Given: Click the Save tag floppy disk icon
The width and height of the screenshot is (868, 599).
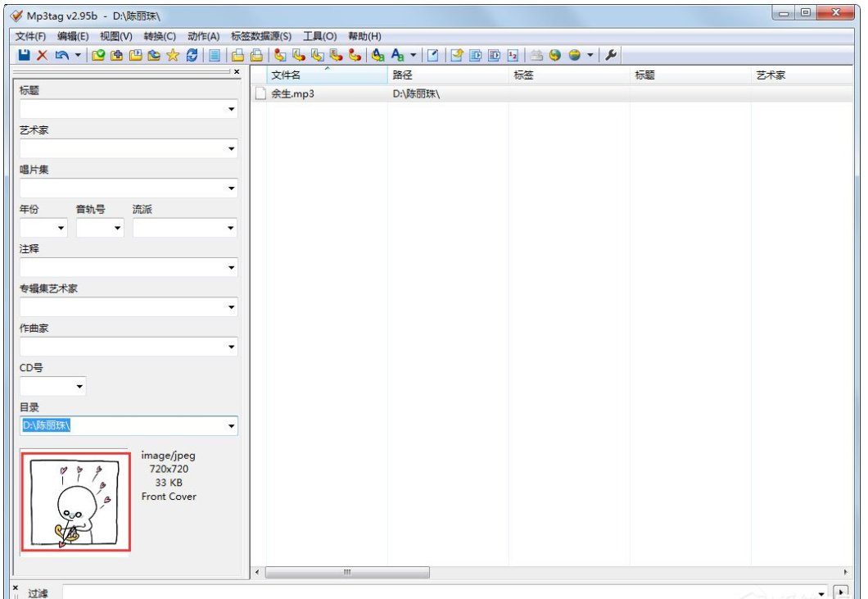Looking at the screenshot, I should [x=25, y=55].
